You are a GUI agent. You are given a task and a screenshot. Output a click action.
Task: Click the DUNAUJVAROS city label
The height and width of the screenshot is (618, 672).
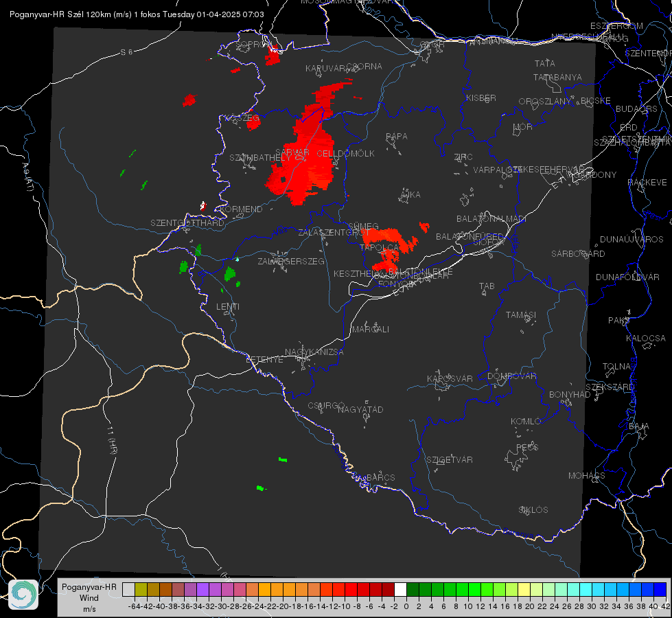coord(632,239)
